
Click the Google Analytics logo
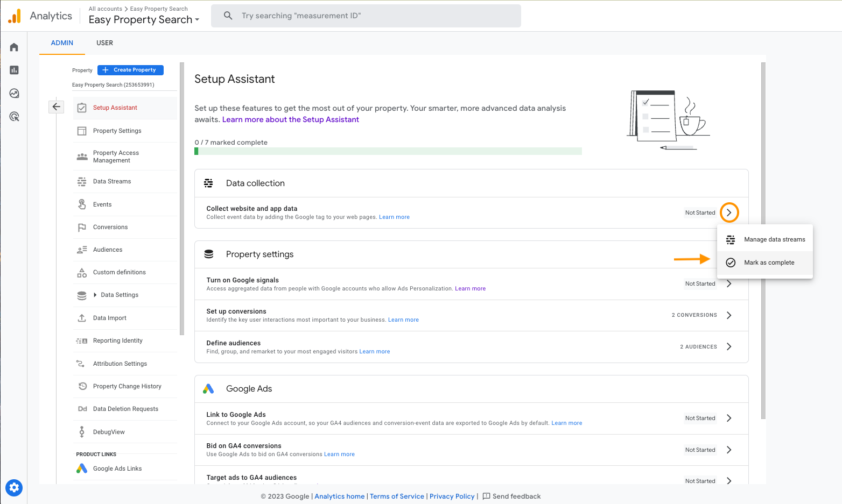click(15, 16)
